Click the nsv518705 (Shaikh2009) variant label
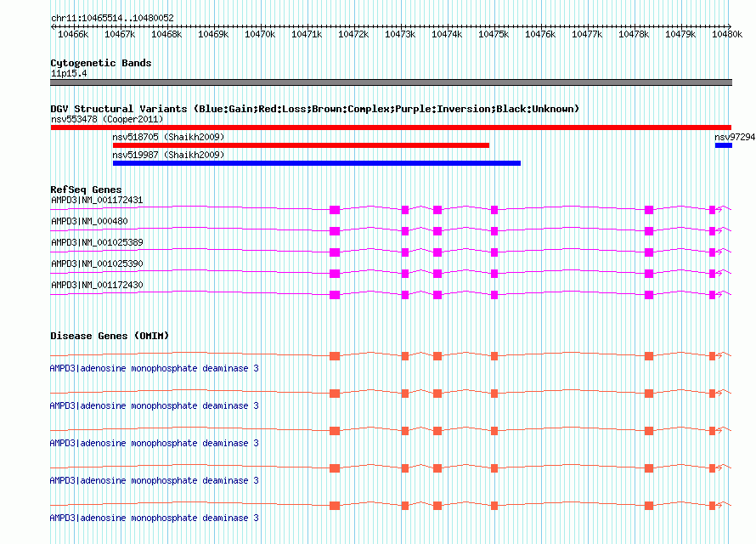756x544 pixels. click(168, 137)
